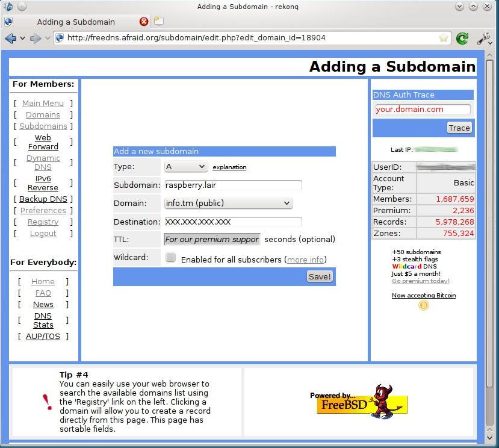Enable the Wildcard checkbox
Viewport: 499px width, 448px height.
click(x=171, y=258)
